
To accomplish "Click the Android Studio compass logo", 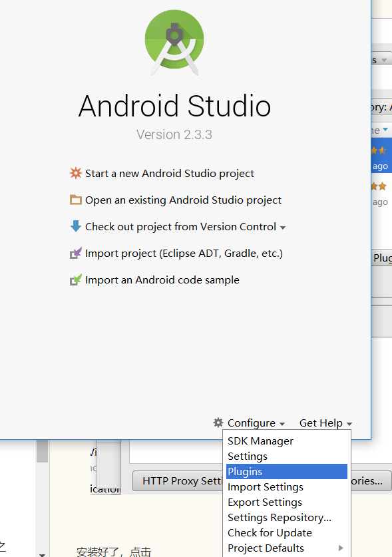I will 174,43.
